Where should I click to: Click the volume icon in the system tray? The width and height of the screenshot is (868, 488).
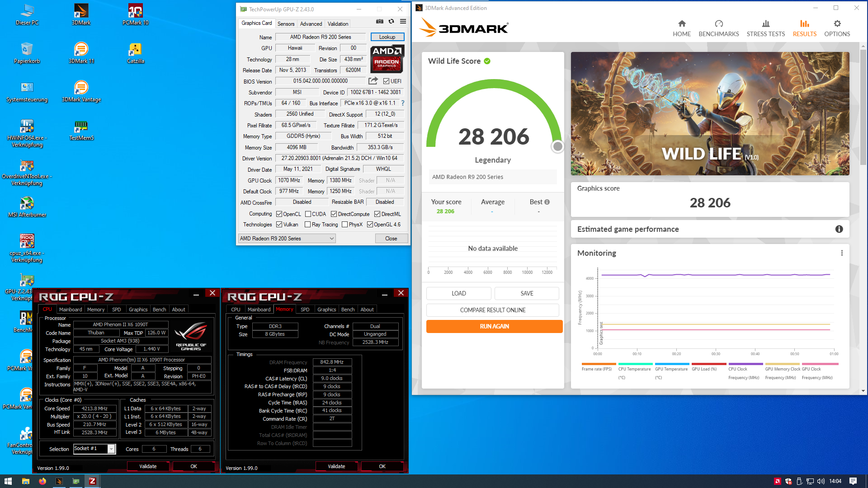(x=821, y=481)
